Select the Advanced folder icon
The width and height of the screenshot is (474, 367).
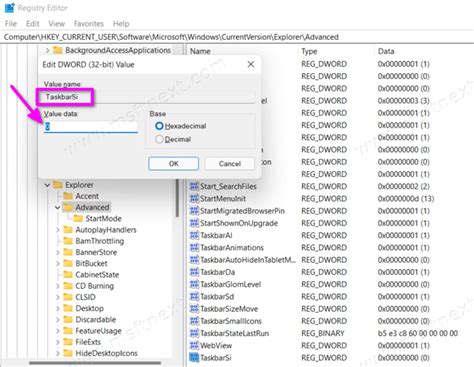[x=68, y=207]
